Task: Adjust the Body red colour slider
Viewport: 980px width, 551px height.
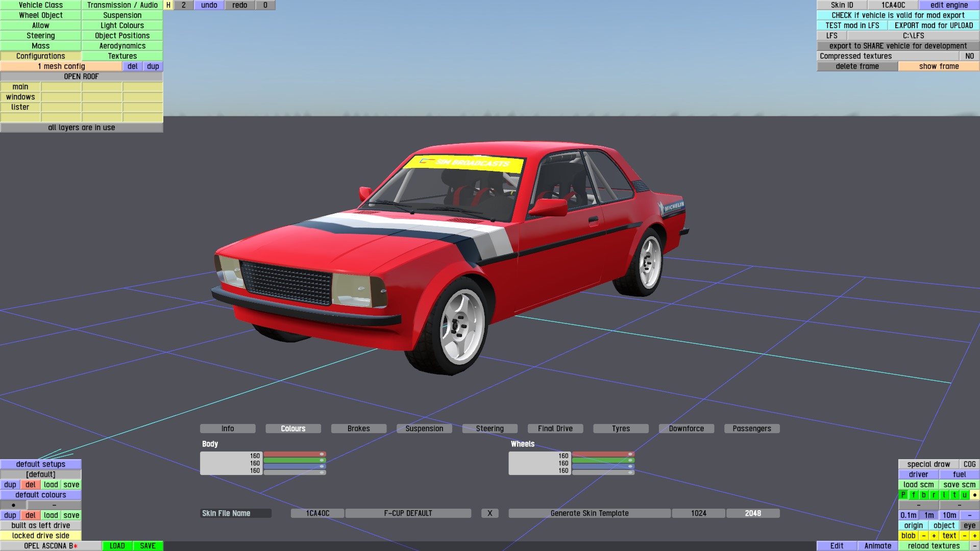Action: 295,454
